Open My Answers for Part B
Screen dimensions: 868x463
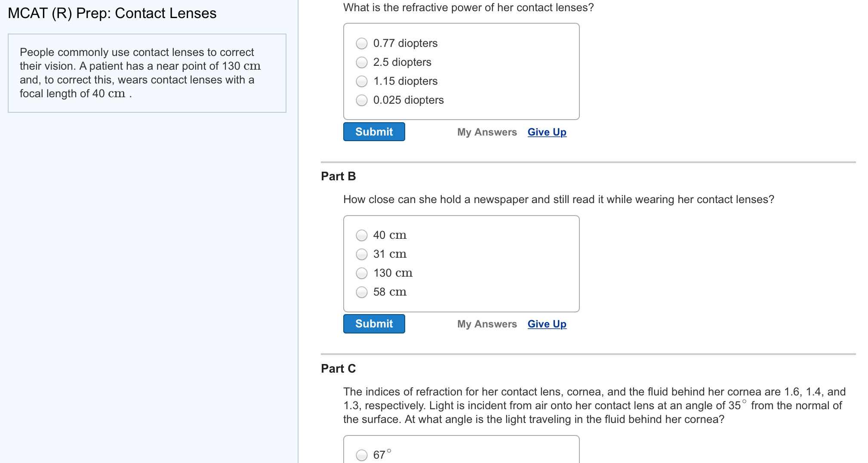pos(486,324)
